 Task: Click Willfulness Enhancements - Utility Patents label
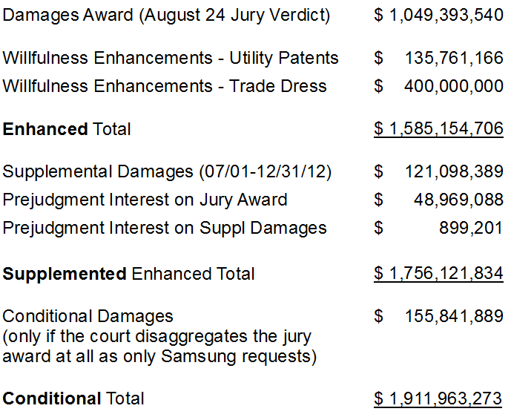click(171, 58)
